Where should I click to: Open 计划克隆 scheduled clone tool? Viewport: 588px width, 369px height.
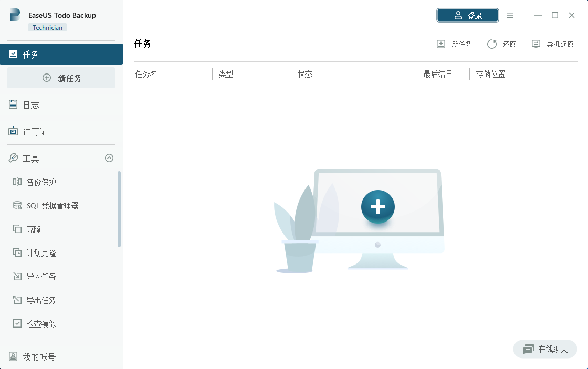tap(41, 253)
